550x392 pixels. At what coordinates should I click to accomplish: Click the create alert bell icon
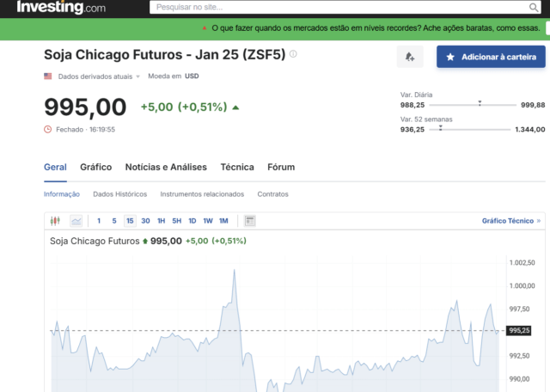pos(410,57)
